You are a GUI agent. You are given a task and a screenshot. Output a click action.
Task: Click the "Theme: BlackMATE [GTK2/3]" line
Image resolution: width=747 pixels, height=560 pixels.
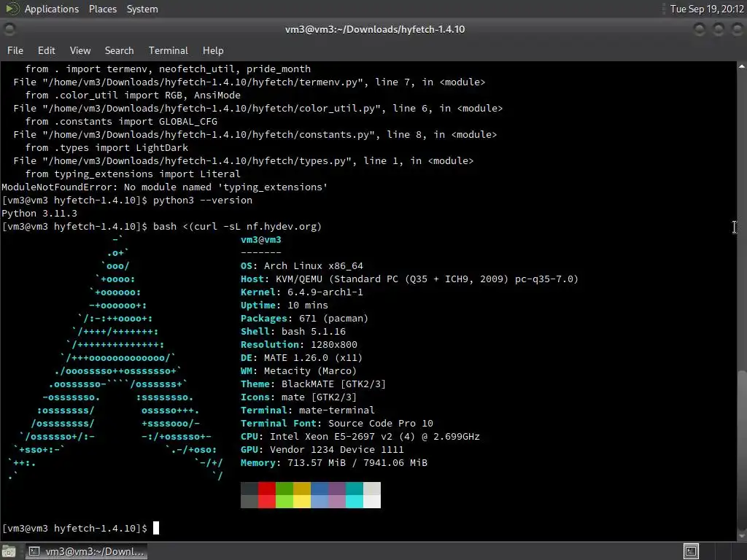point(313,384)
